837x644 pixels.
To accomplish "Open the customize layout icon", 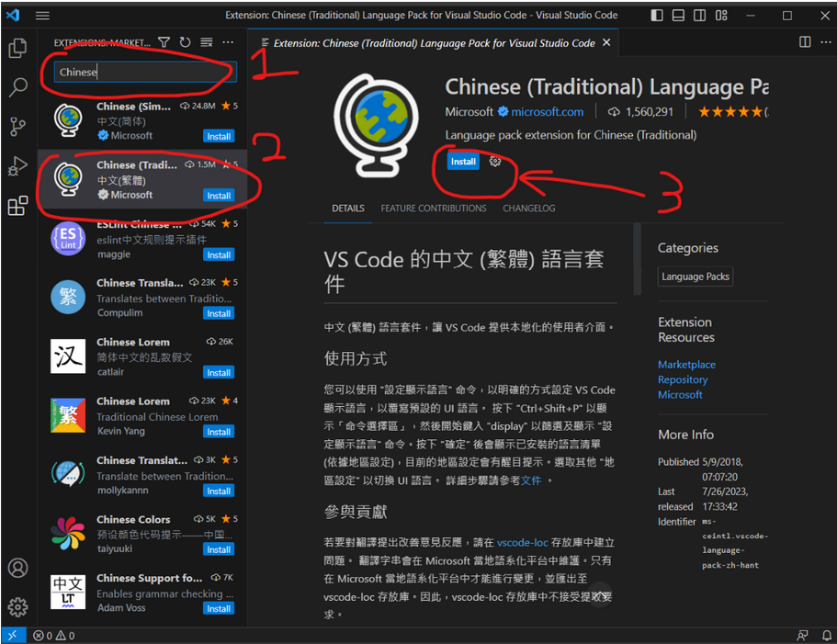I will pyautogui.click(x=721, y=16).
